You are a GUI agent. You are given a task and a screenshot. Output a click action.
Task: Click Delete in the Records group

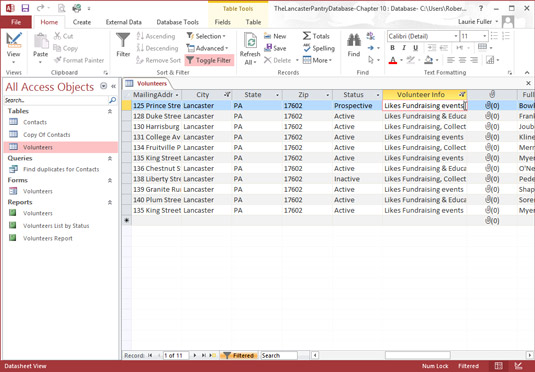click(278, 60)
